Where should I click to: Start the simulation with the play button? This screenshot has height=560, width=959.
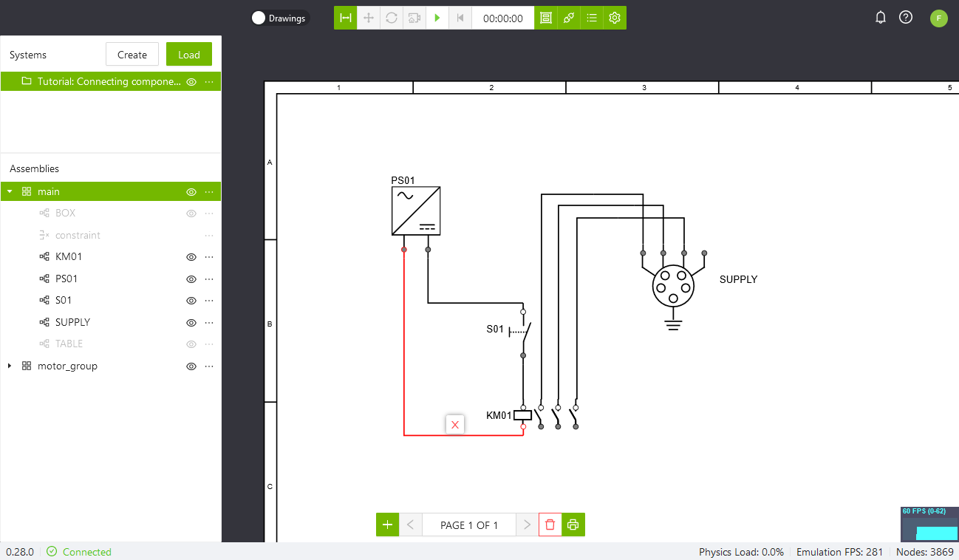tap(437, 18)
